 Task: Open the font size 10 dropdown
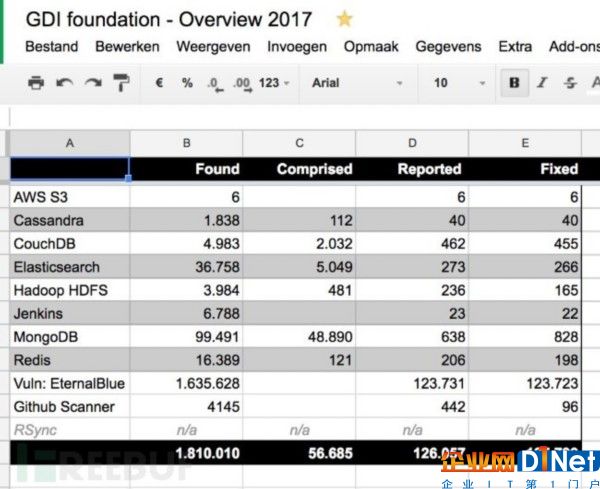460,83
